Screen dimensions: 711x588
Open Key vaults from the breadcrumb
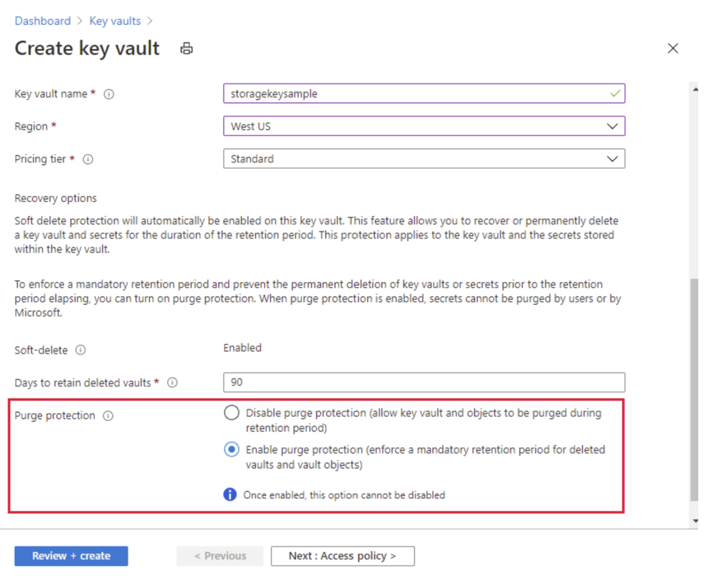[x=114, y=21]
